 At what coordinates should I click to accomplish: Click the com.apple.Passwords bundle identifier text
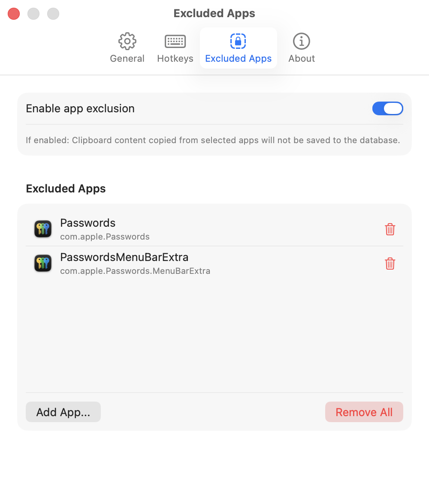[x=105, y=236]
